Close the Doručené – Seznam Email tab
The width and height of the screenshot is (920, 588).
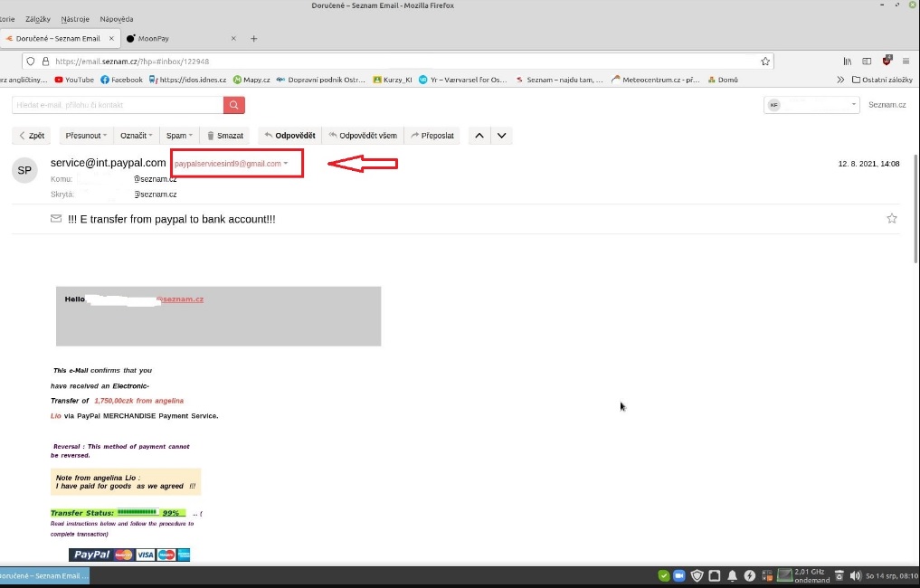click(x=111, y=39)
